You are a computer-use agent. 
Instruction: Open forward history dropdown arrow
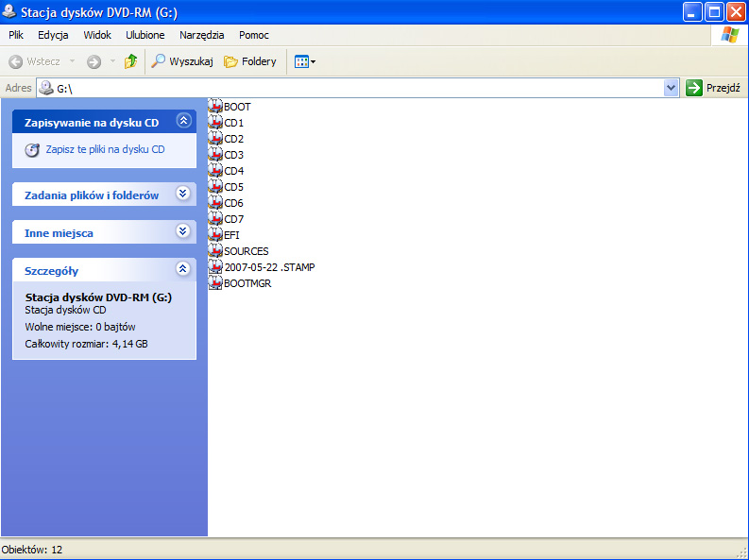[x=112, y=61]
